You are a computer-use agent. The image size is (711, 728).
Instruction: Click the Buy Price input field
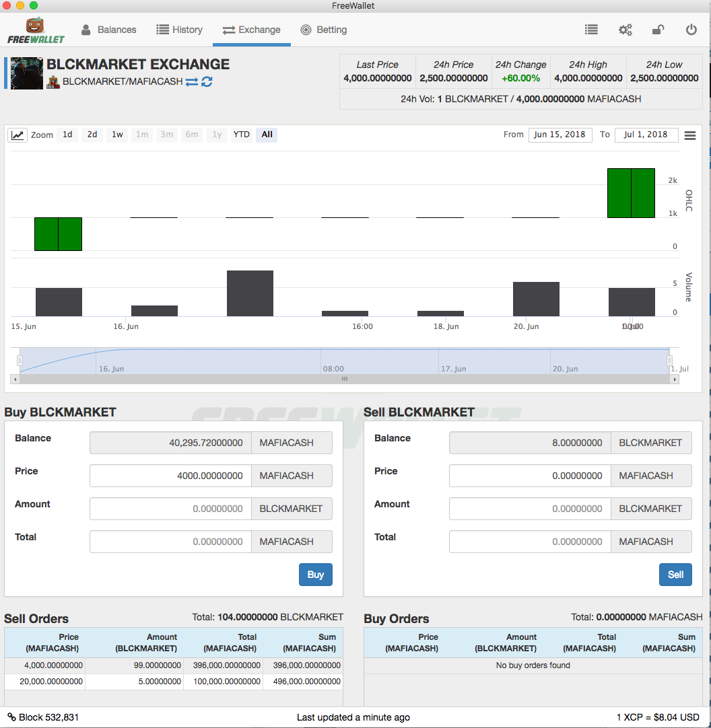pos(170,476)
